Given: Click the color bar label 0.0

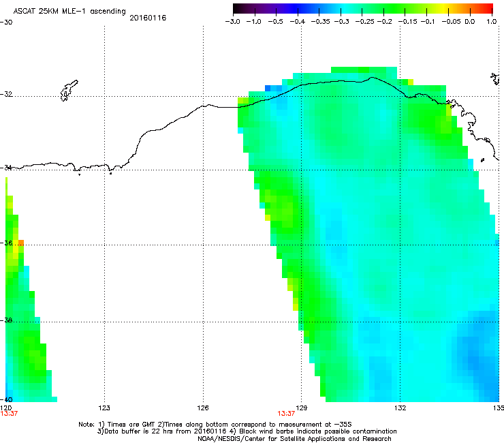Looking at the screenshot, I should coord(470,22).
